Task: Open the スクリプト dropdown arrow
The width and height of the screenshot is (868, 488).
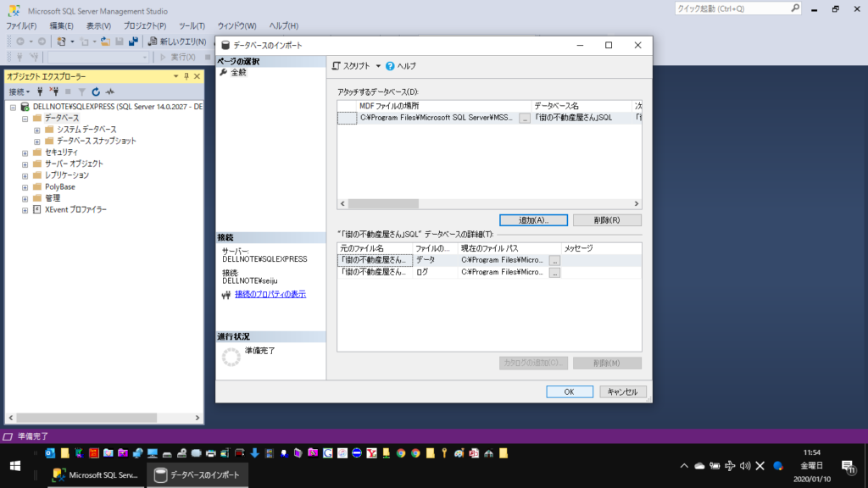Action: (x=378, y=66)
